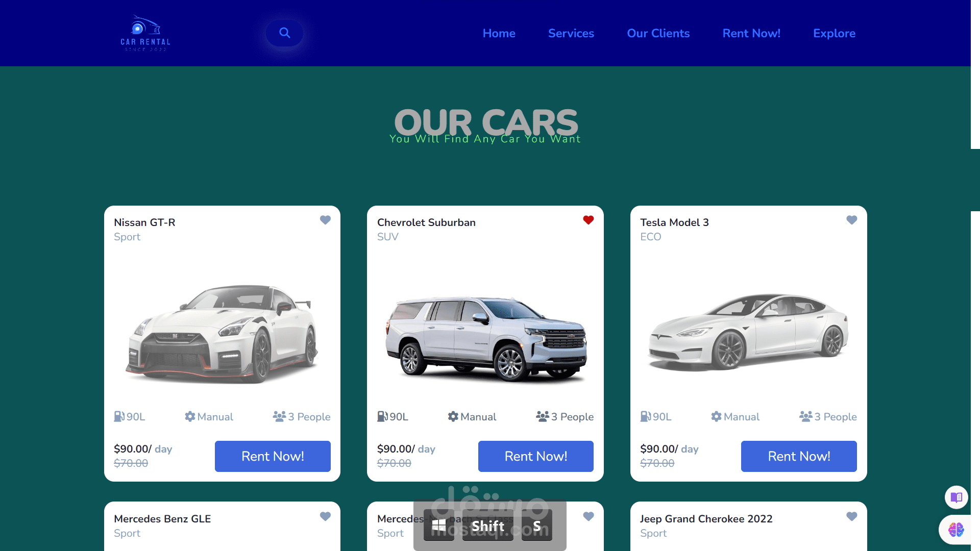Click the Car Rental logo

pos(145,33)
